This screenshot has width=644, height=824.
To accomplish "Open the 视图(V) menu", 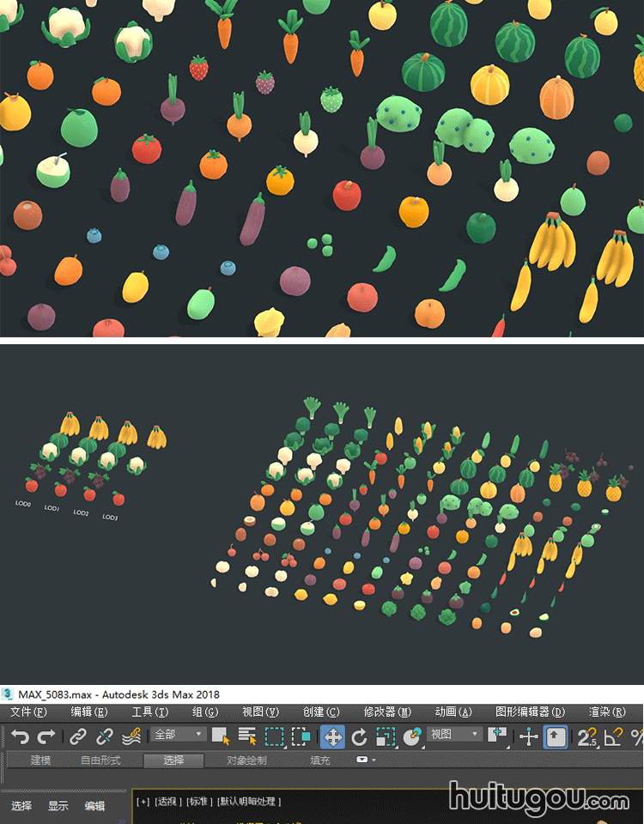I will tap(260, 712).
